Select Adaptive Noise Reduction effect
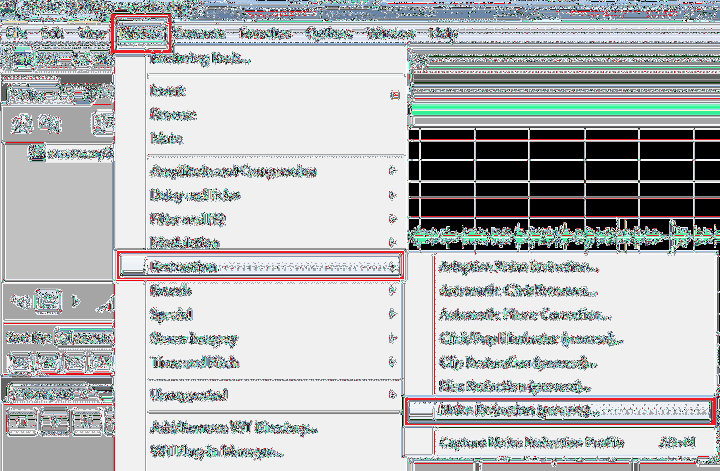This screenshot has height=471, width=720. (x=520, y=267)
